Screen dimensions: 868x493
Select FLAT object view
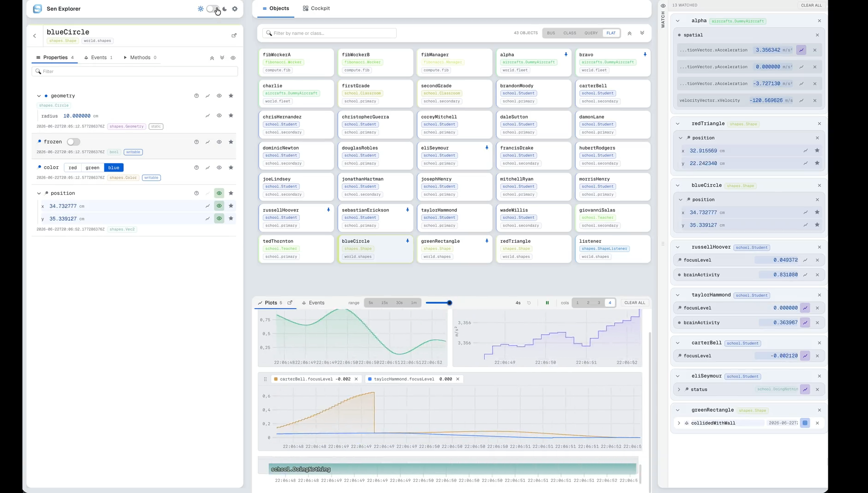tap(611, 33)
